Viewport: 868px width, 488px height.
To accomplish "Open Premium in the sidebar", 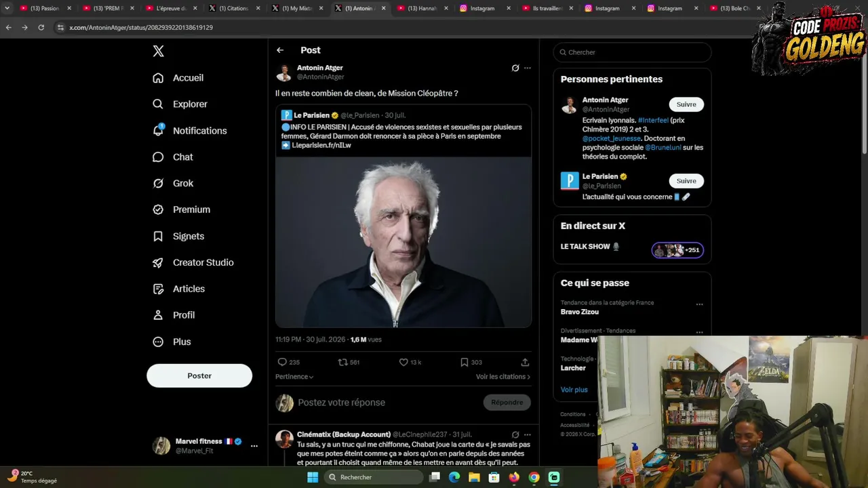I will coord(182,209).
